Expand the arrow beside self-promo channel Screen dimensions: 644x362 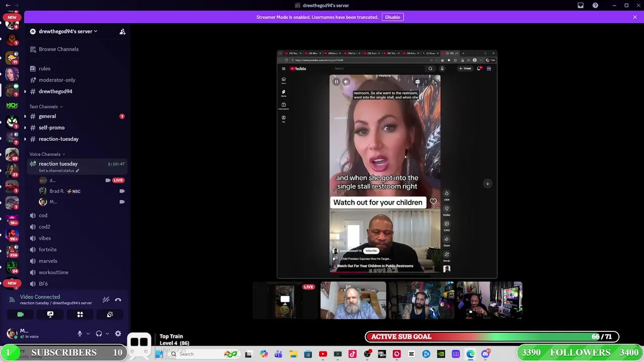tap(25, 128)
